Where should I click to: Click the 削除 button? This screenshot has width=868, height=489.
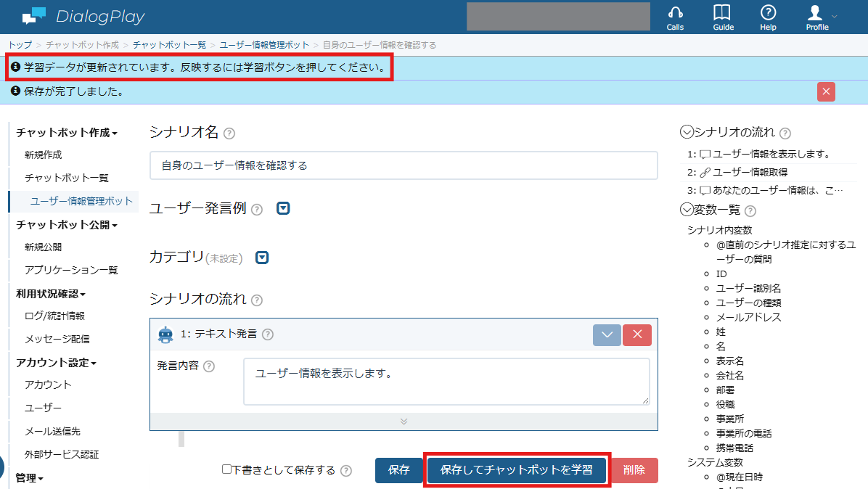[x=634, y=470]
